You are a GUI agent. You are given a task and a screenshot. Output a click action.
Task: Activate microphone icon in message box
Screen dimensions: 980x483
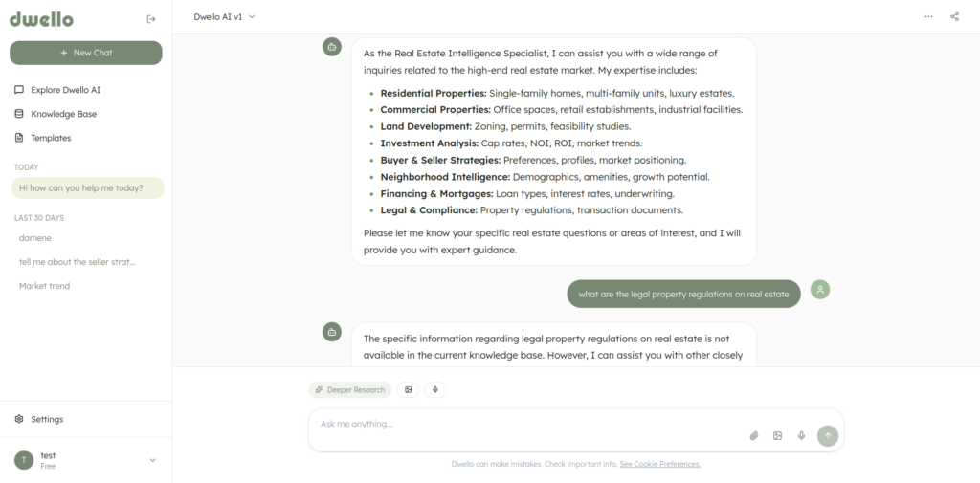(x=801, y=435)
